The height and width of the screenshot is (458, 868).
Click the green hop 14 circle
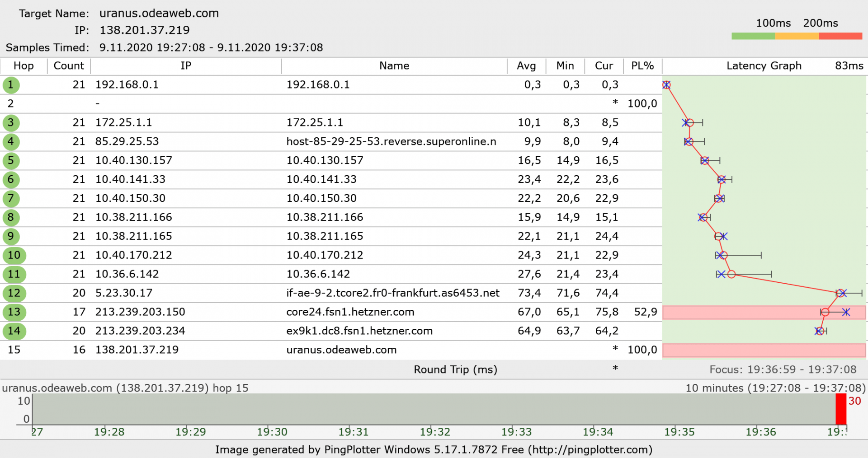(x=14, y=332)
